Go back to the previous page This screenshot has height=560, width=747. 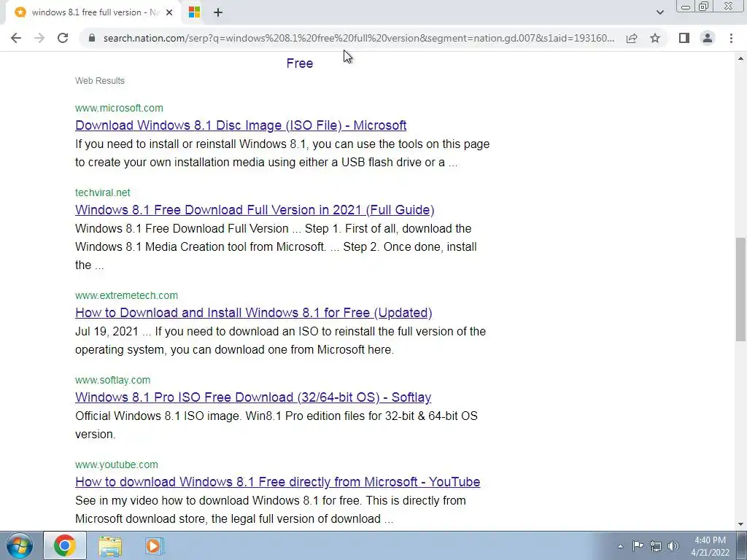tap(16, 38)
